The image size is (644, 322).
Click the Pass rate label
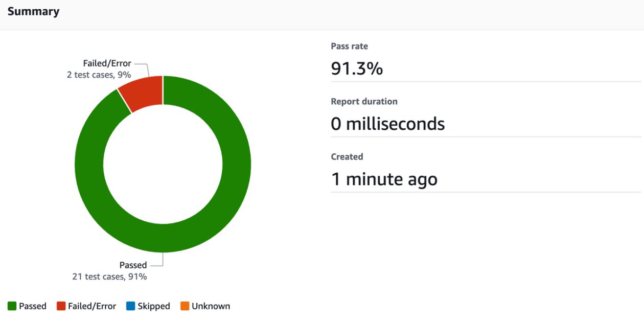coord(350,46)
